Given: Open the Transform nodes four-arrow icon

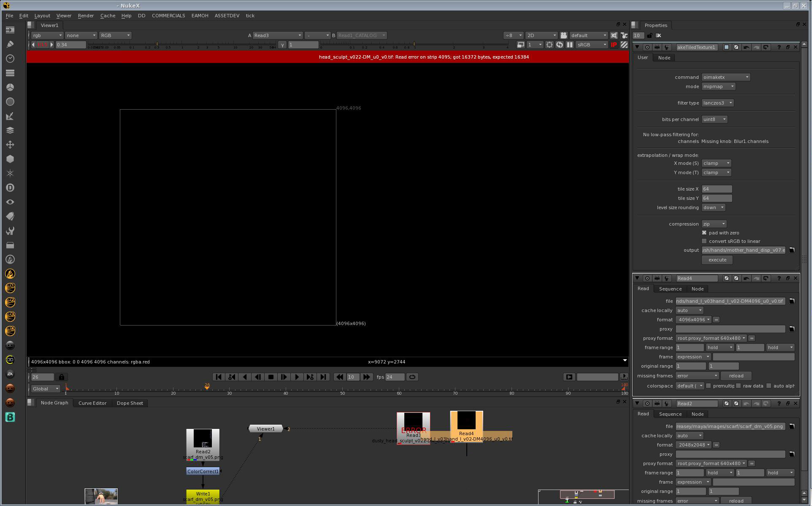Looking at the screenshot, I should coord(10,145).
